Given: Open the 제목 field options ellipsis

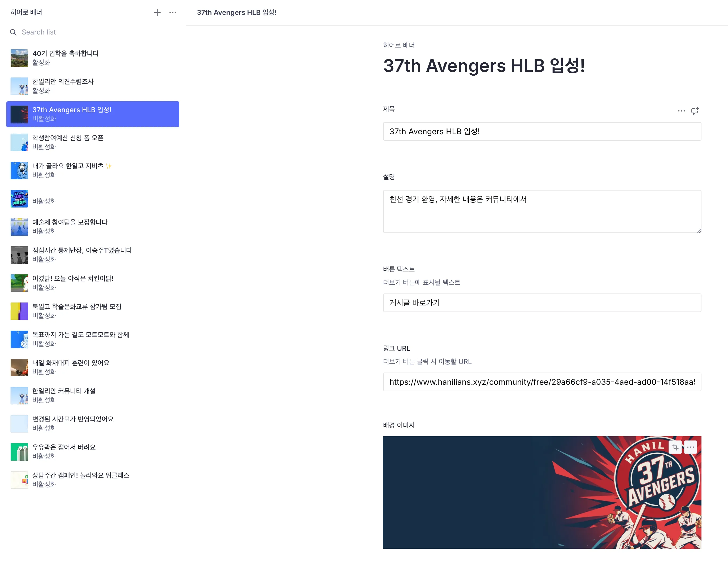Looking at the screenshot, I should tap(681, 111).
